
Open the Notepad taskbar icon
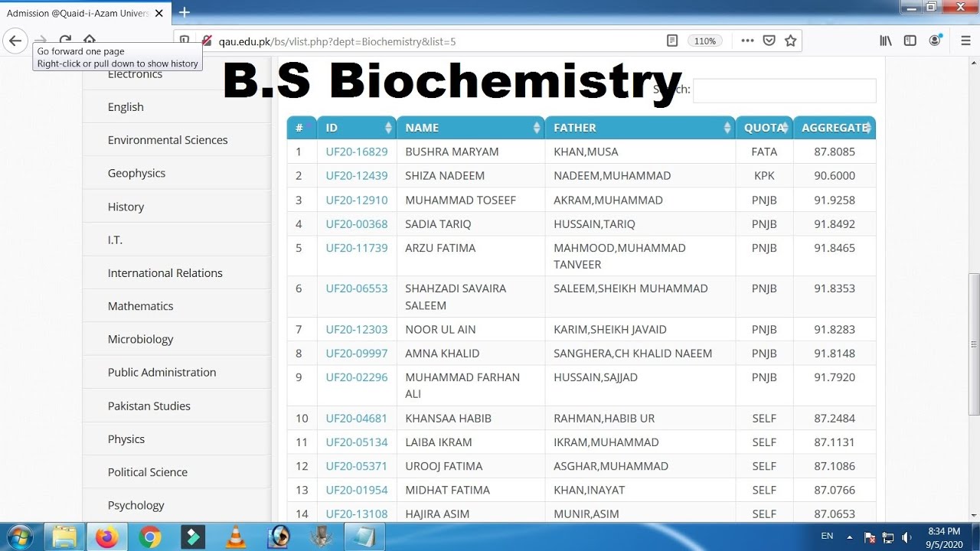364,537
